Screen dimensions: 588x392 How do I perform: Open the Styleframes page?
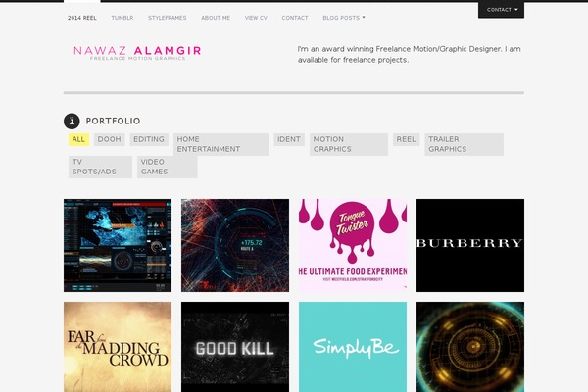click(168, 18)
